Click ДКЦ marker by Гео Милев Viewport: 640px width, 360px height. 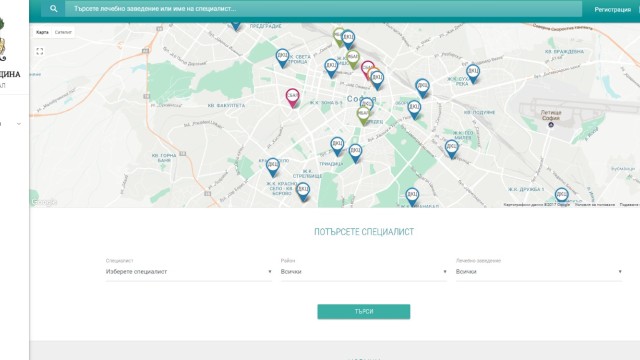(451, 149)
